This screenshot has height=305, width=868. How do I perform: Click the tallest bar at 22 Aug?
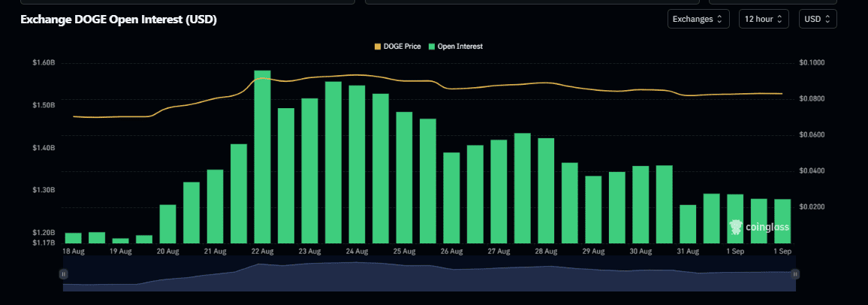tap(262, 157)
